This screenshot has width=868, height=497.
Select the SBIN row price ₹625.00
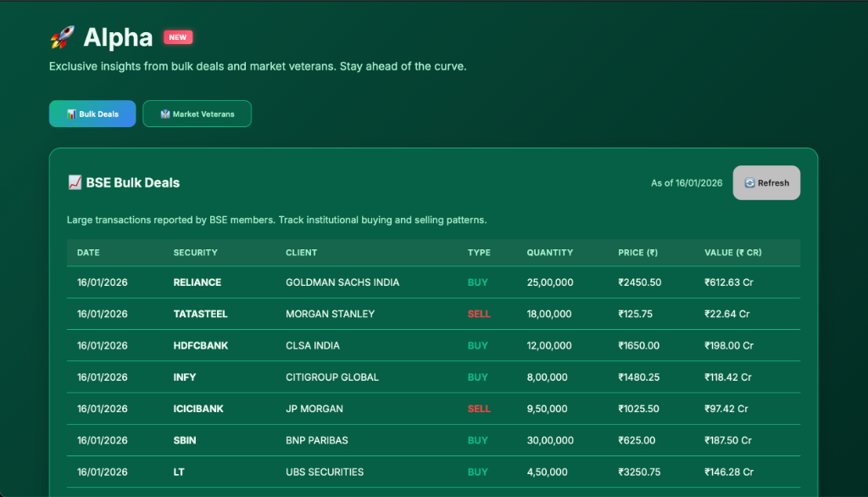(x=637, y=441)
